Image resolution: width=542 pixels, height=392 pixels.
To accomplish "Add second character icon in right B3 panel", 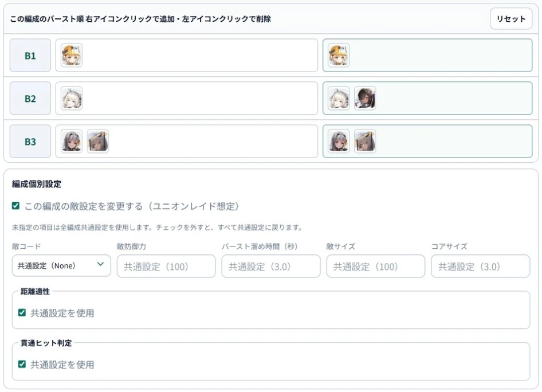I will 364,141.
